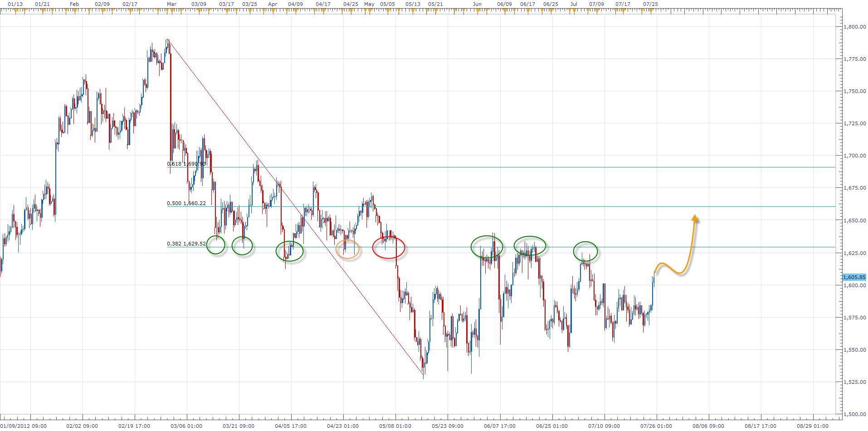
Task: Click the orange marker under 06/09 date
Action: pyautogui.click(x=504, y=11)
